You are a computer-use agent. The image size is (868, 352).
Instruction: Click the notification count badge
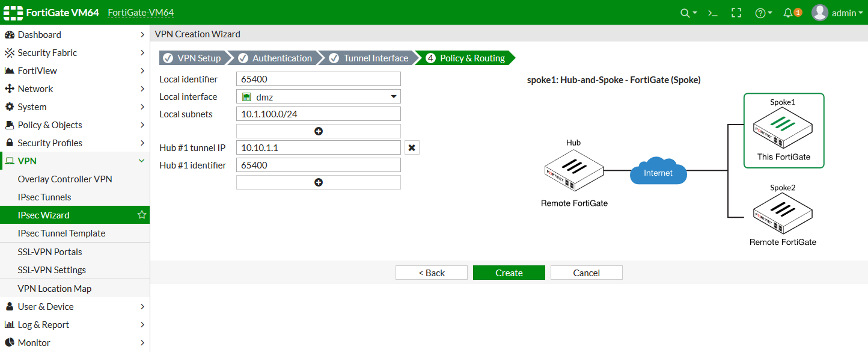click(798, 13)
